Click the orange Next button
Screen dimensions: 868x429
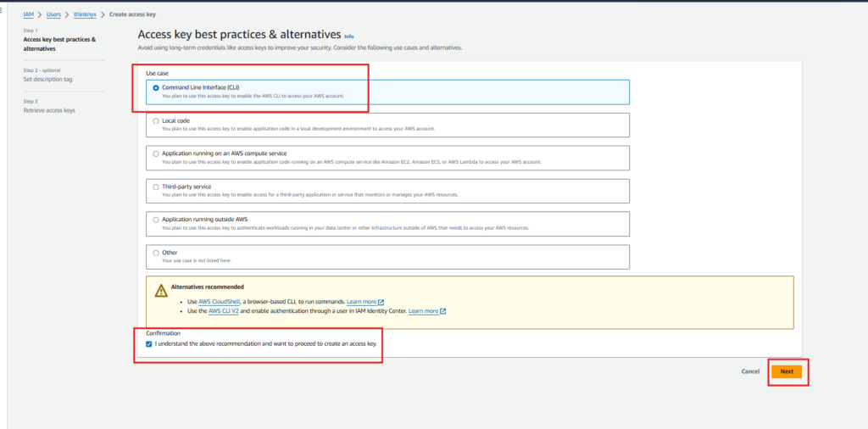click(x=787, y=371)
